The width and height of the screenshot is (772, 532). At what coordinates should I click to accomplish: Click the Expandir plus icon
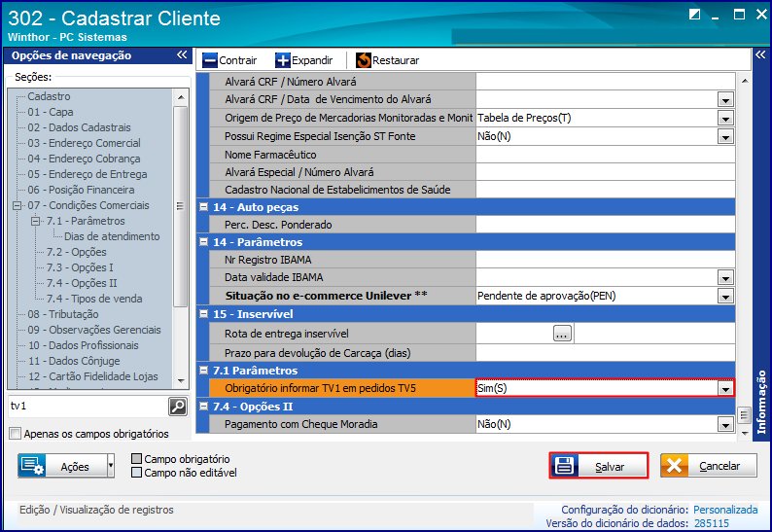tap(283, 60)
